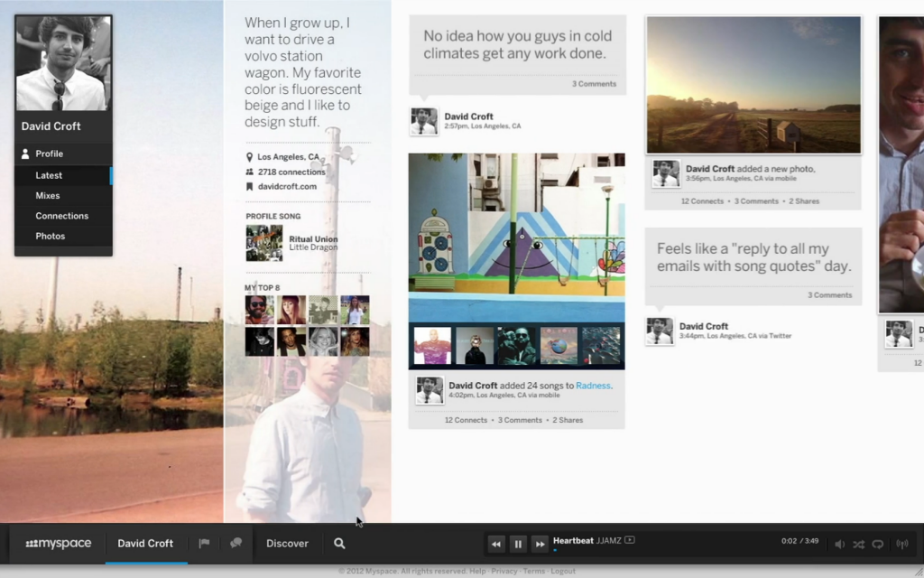Open the 2718 connections link
Screen dimensions: 924x578
pos(291,172)
